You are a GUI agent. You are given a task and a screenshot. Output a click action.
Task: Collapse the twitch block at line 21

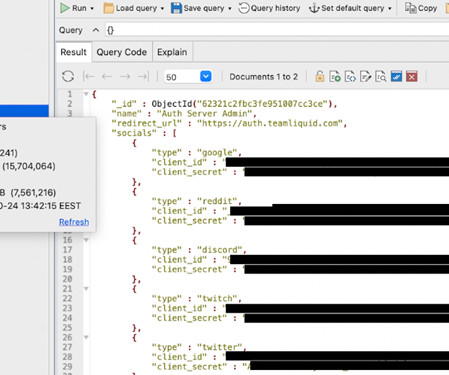(86, 289)
